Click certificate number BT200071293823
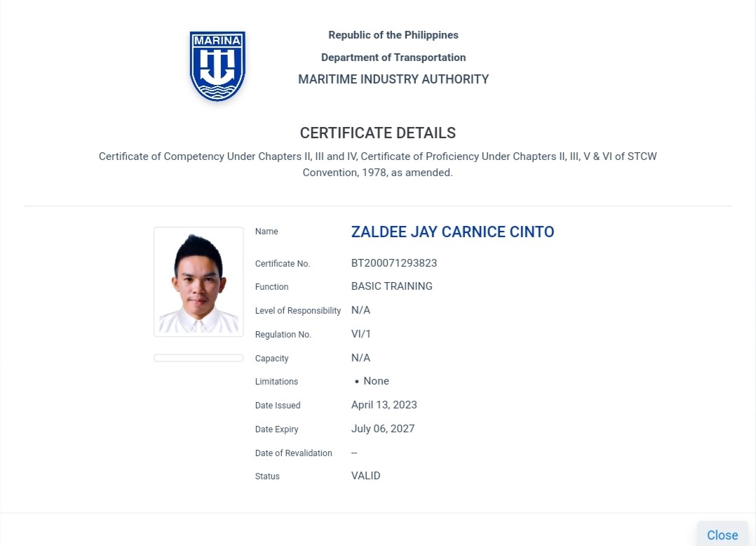756x546 pixels. 393,263
